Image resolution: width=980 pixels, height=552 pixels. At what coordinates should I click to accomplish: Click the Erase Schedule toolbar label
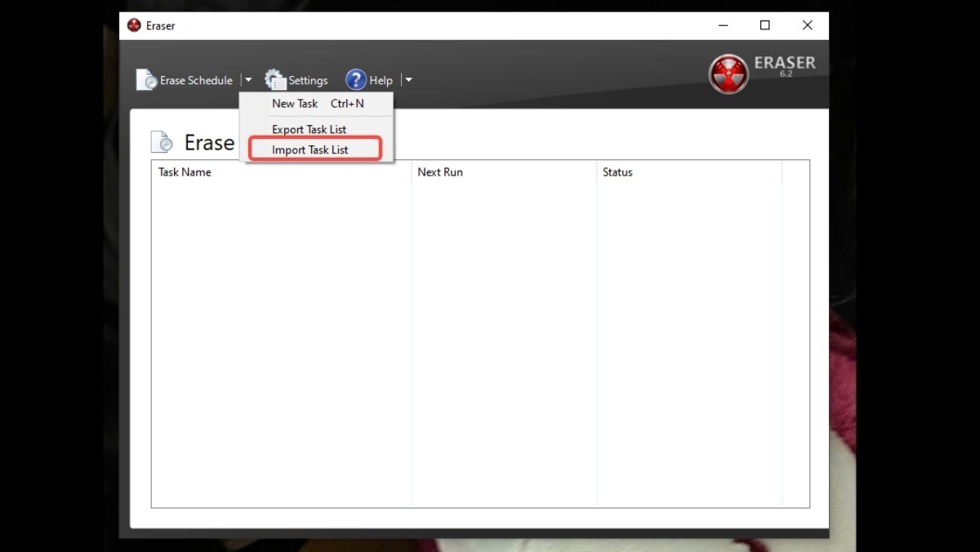pos(196,80)
